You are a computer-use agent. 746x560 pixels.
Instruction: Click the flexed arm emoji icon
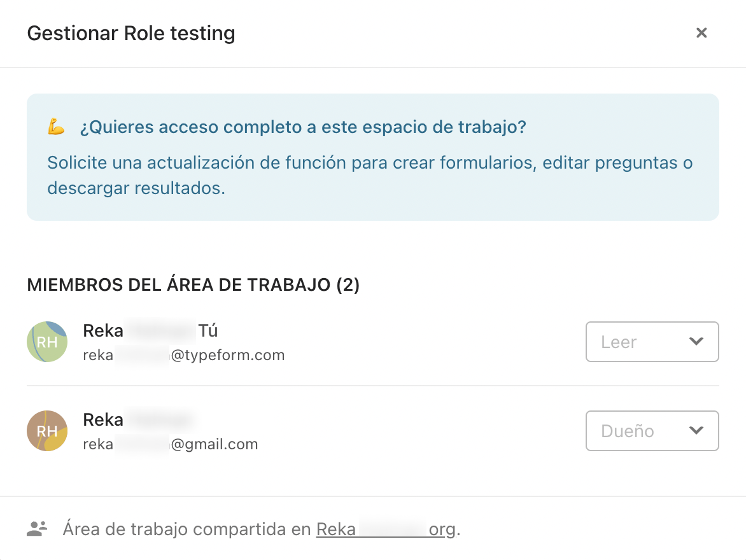pyautogui.click(x=56, y=127)
